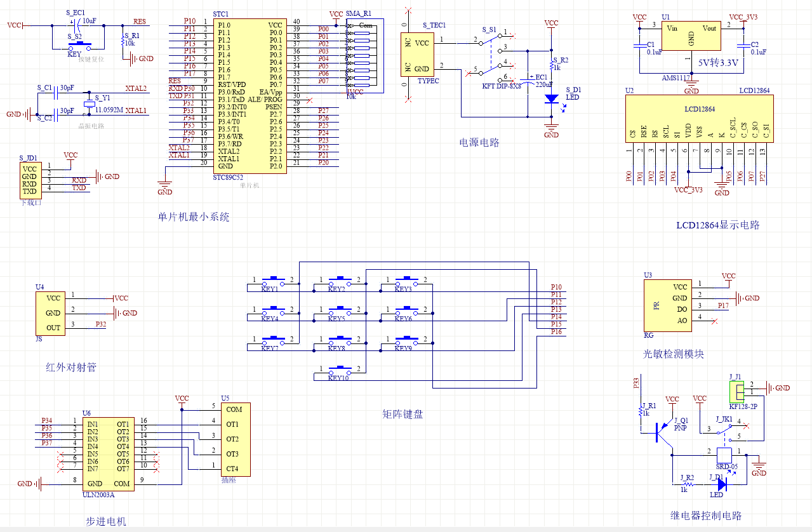
Task: Click the SRD-05 relay coil symbol
Action: 724,455
